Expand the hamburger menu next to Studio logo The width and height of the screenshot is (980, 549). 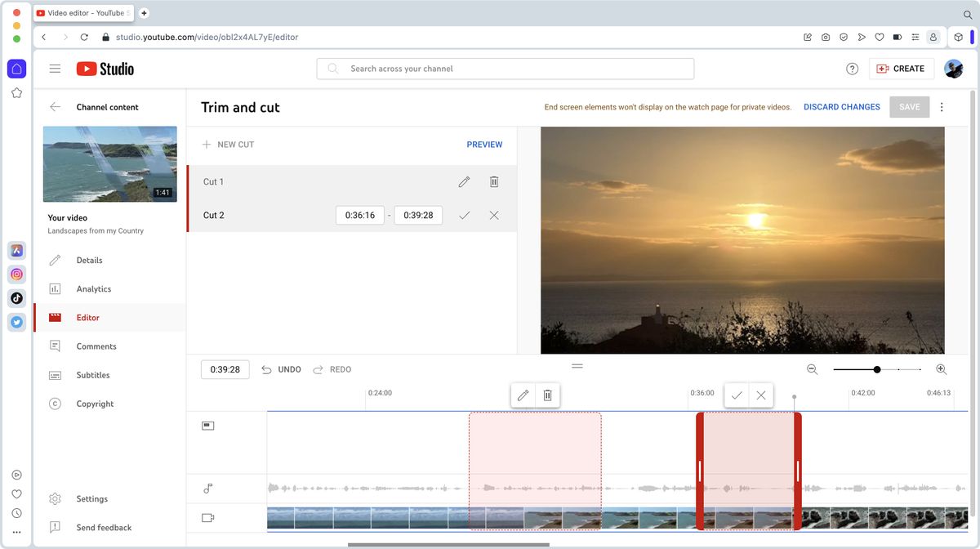[x=55, y=69]
